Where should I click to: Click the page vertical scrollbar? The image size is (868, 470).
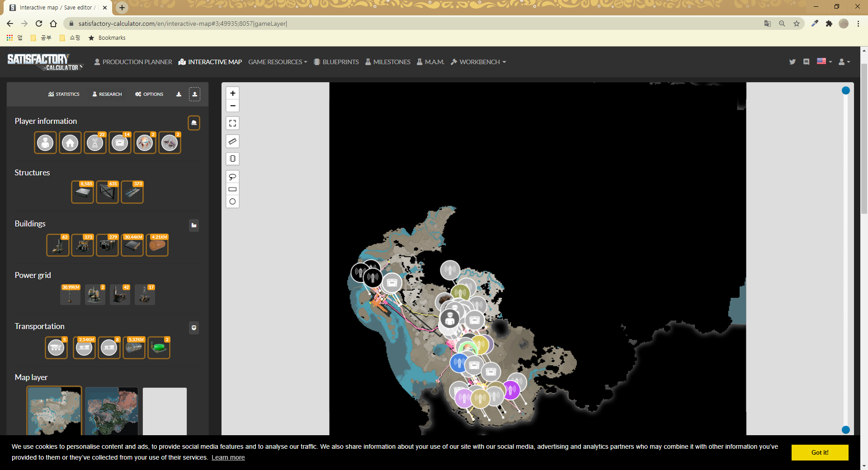point(864,139)
